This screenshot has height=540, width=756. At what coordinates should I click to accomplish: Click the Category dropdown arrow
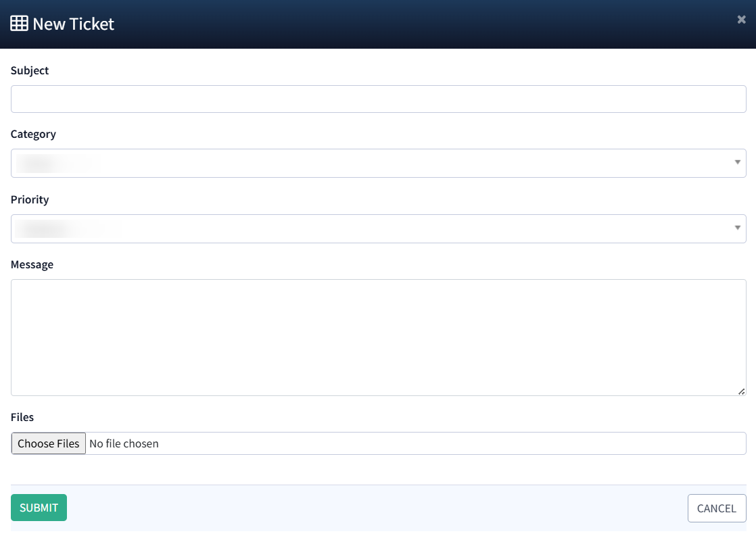click(737, 163)
